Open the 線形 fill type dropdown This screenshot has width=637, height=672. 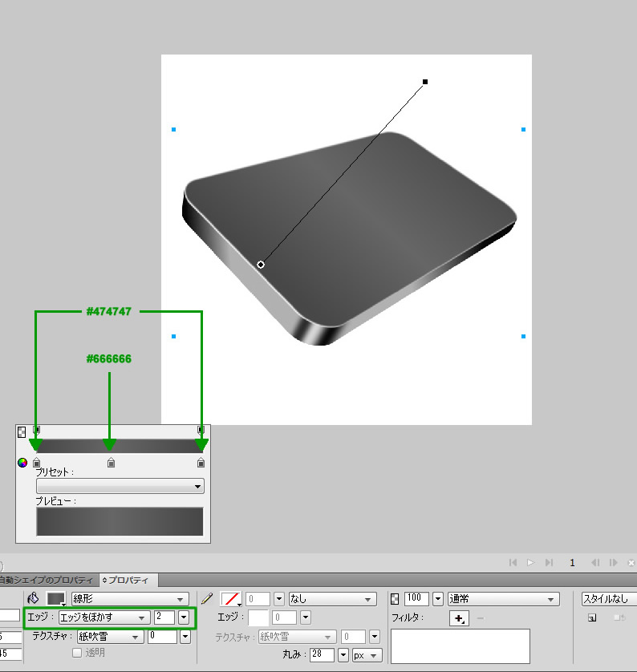pos(130,598)
